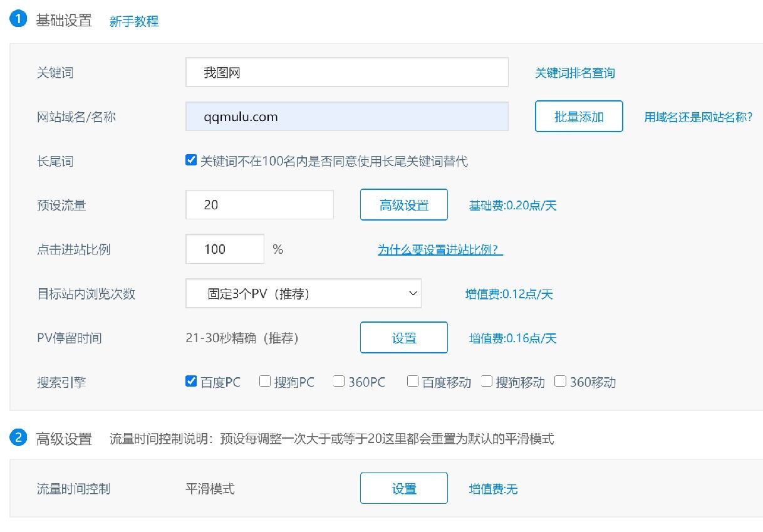Click the 点击进站比例 percentage field
The image size is (763, 532).
point(225,249)
